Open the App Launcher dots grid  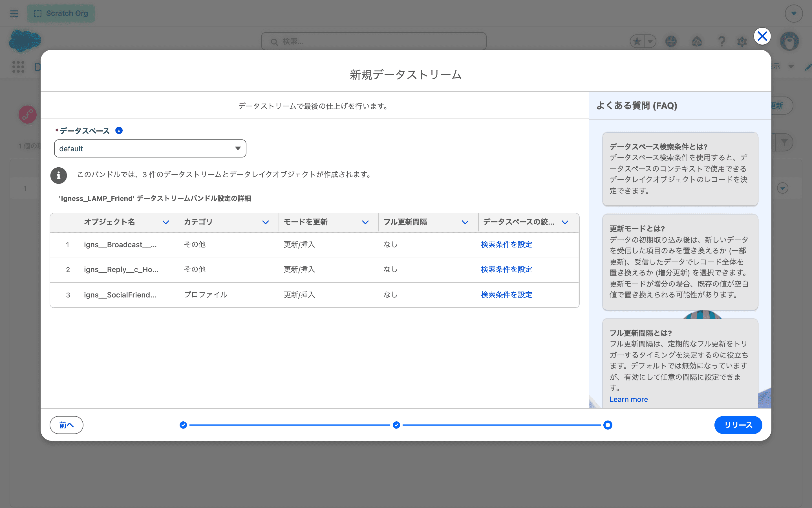pyautogui.click(x=18, y=67)
